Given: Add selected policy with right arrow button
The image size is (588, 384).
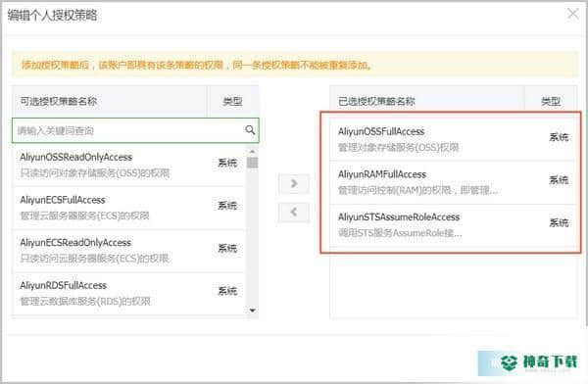Looking at the screenshot, I should point(294,184).
